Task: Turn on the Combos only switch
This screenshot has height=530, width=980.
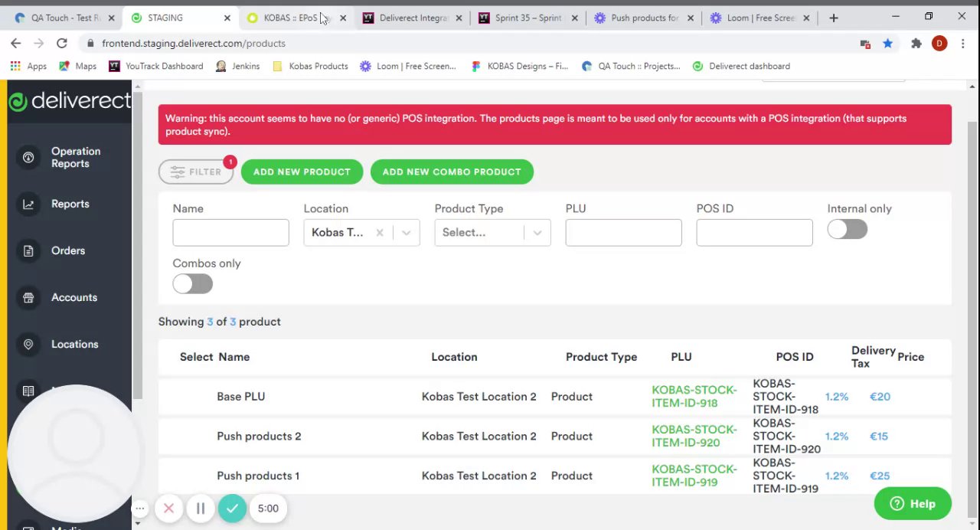Action: point(192,284)
